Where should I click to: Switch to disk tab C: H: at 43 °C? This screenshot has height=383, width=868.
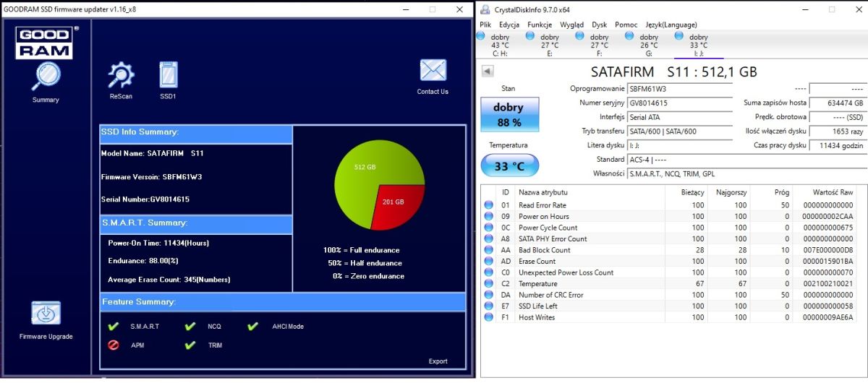coord(500,44)
